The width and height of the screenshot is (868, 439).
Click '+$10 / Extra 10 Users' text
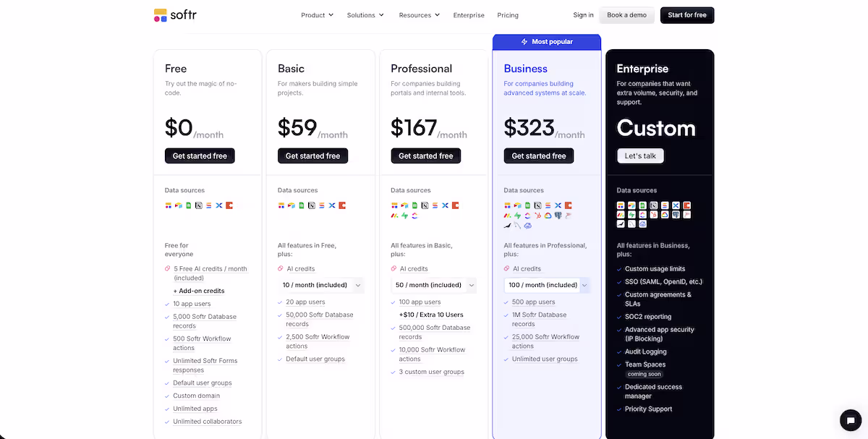431,315
